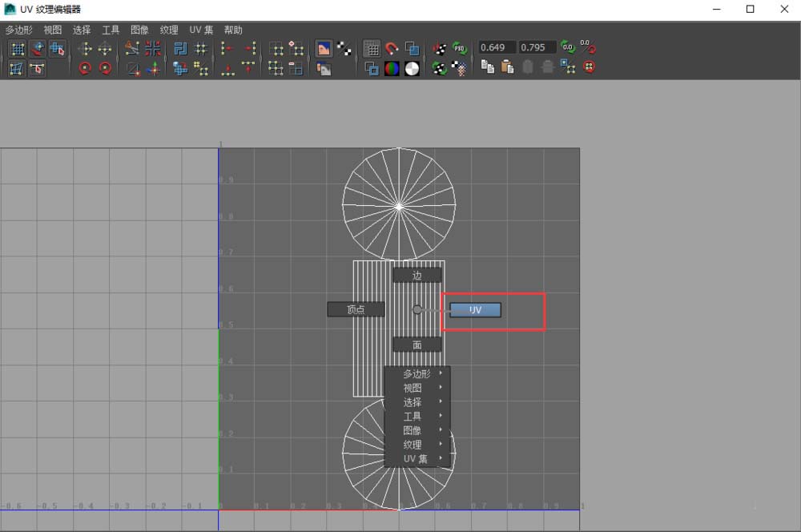
Task: Open the 图像 menu in menu bar
Action: 139,30
